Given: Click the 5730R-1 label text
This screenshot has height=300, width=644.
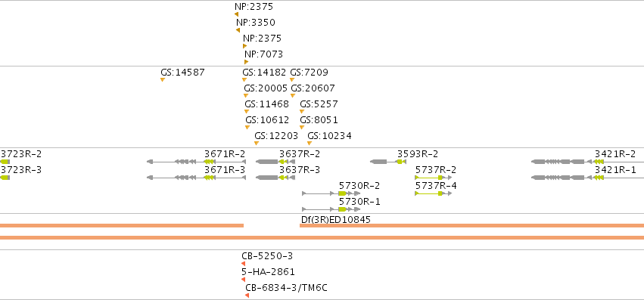Looking at the screenshot, I should pyautogui.click(x=359, y=202).
